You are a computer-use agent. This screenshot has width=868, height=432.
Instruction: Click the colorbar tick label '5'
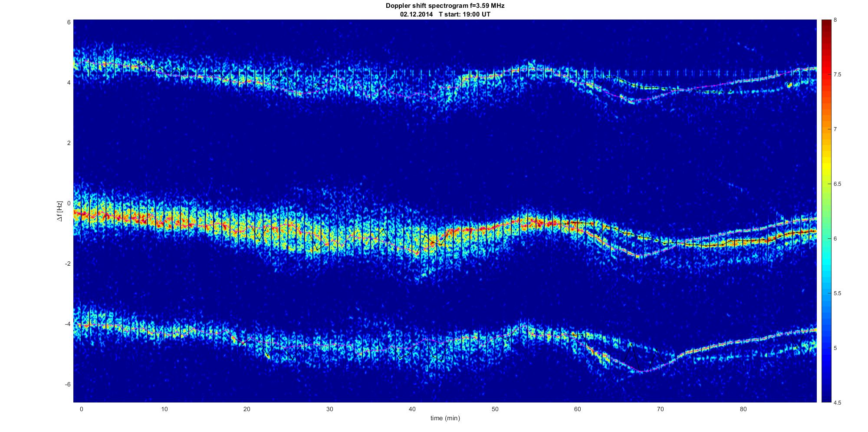pos(835,348)
